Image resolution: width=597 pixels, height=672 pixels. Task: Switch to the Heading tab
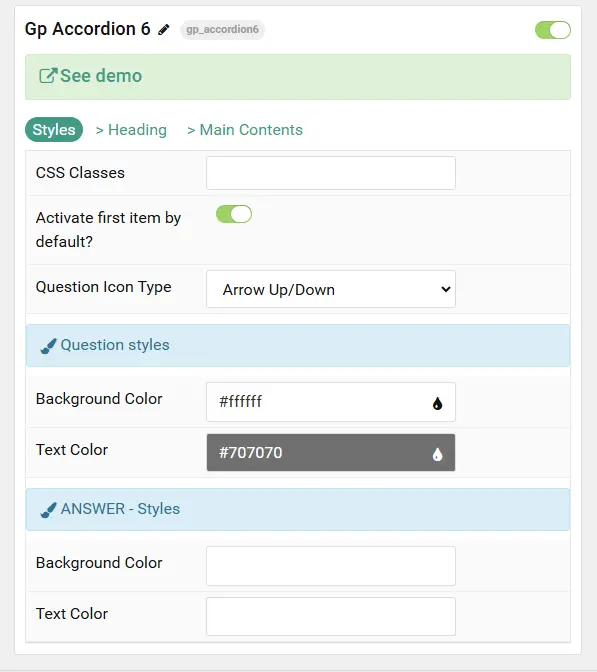131,130
